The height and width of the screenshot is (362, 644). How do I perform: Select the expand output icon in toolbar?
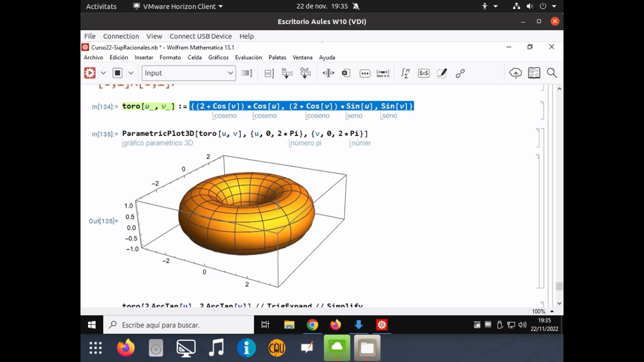coord(305,73)
